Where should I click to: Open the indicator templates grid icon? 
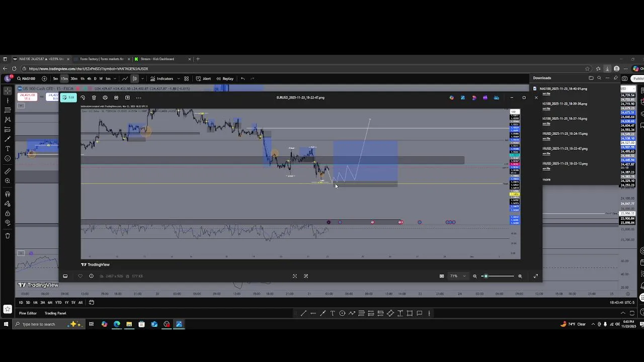point(186,78)
